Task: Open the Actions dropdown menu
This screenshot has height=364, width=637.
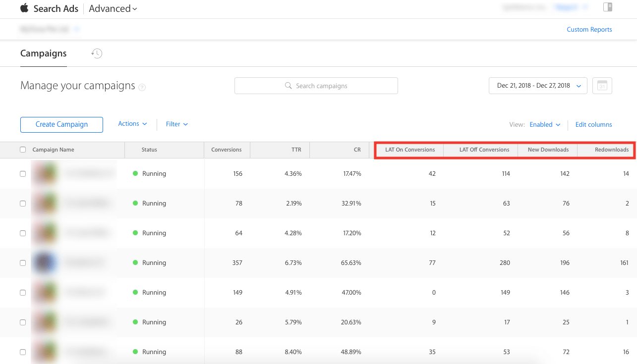Action: coord(132,124)
